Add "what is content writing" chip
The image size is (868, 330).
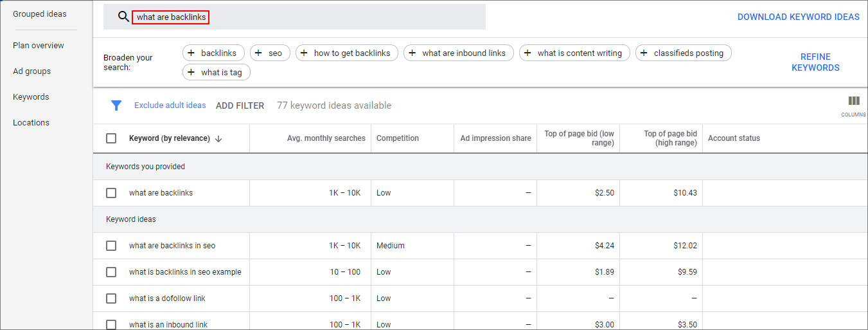coord(574,53)
